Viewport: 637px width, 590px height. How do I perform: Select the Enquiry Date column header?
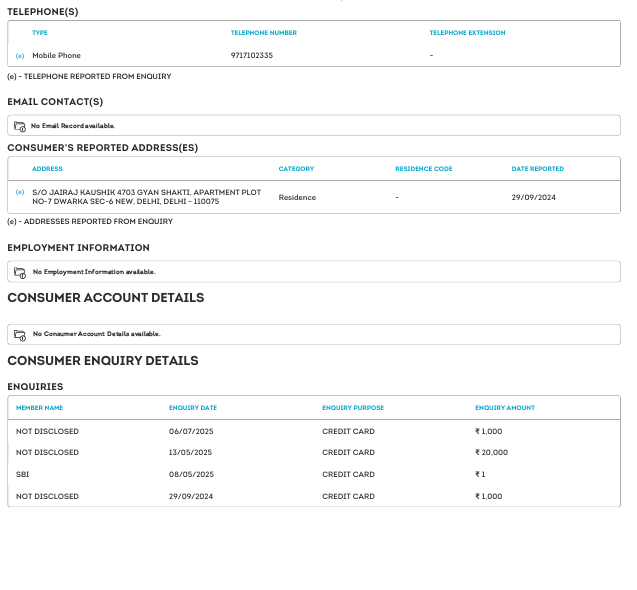pyautogui.click(x=192, y=408)
